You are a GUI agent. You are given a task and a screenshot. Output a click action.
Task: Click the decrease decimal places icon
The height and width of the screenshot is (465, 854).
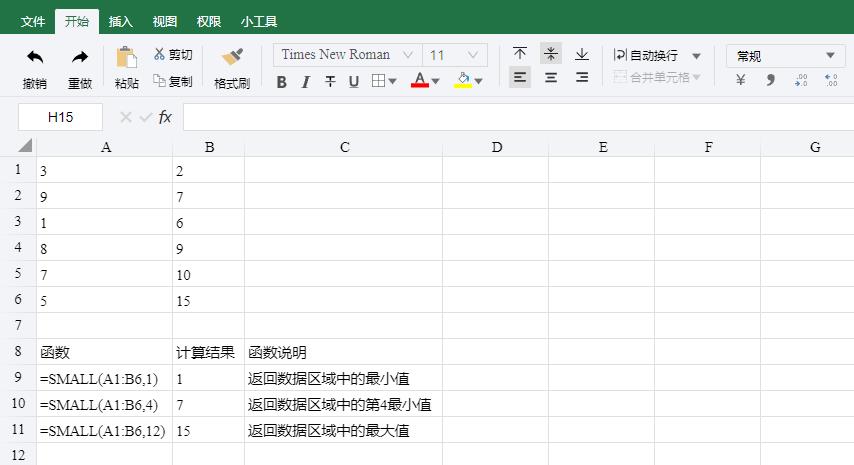coord(801,80)
